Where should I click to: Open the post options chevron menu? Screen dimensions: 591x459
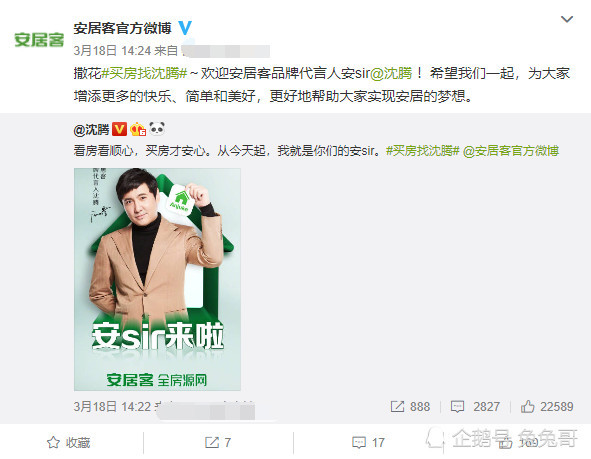pos(567,19)
